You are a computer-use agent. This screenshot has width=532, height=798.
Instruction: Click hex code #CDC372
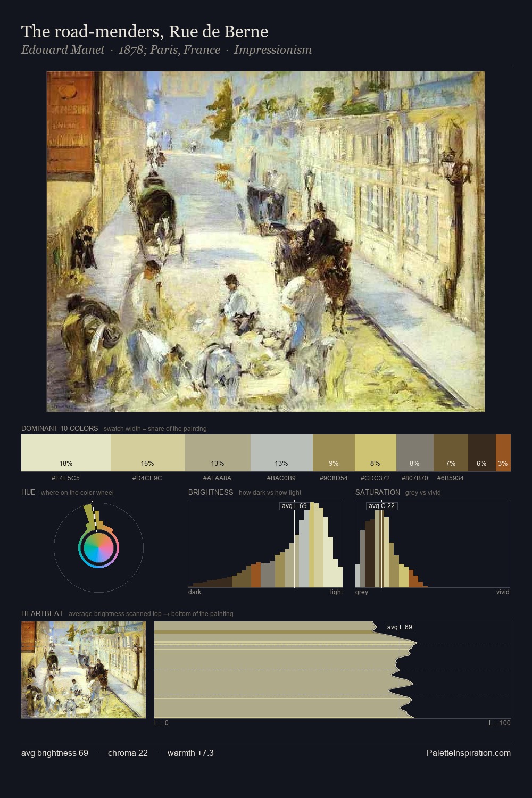click(x=376, y=478)
